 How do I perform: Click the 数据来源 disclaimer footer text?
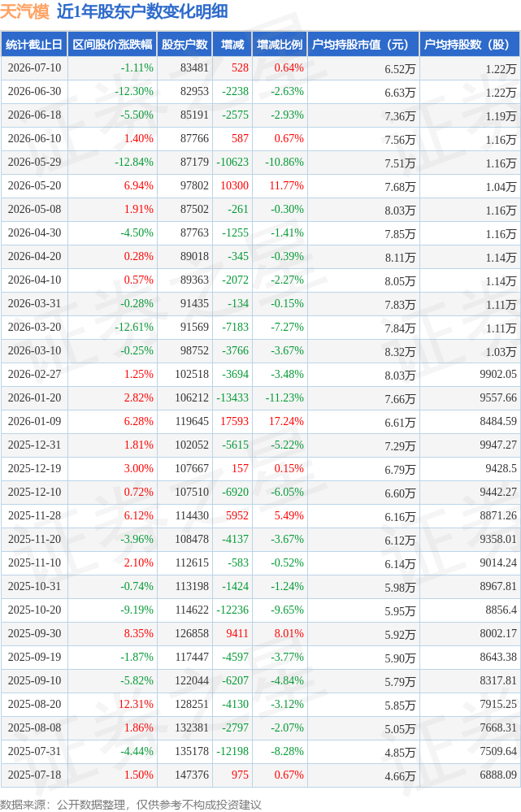(131, 804)
